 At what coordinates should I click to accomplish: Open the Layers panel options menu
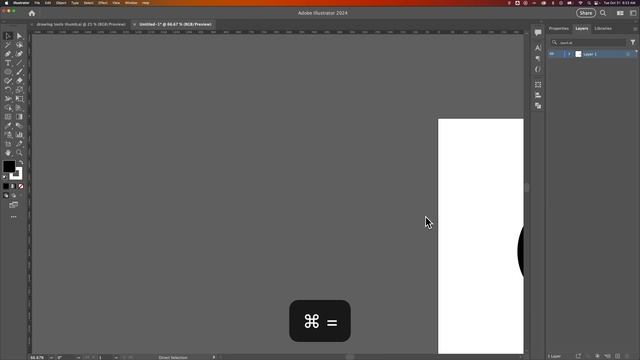click(x=635, y=29)
